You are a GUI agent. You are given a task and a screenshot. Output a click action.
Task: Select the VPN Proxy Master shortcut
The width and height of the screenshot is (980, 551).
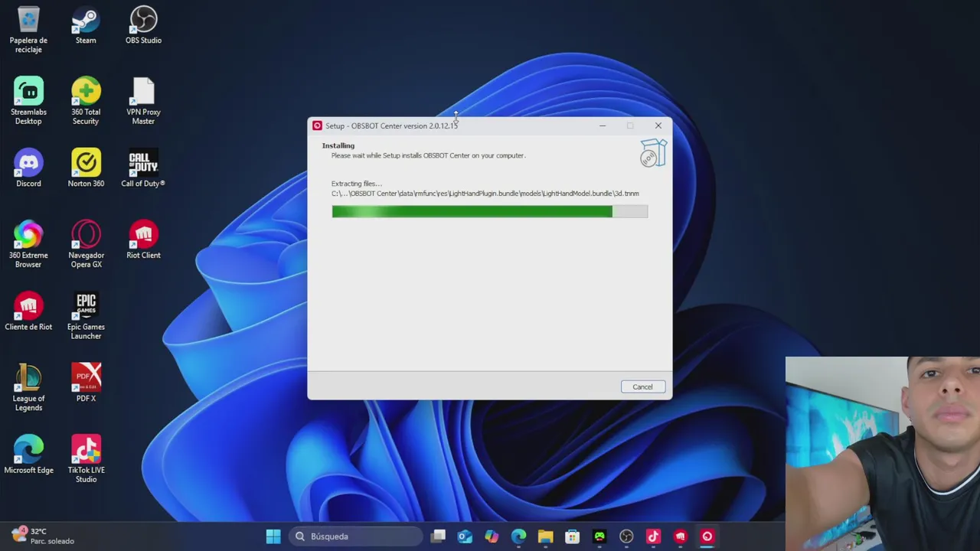[143, 101]
